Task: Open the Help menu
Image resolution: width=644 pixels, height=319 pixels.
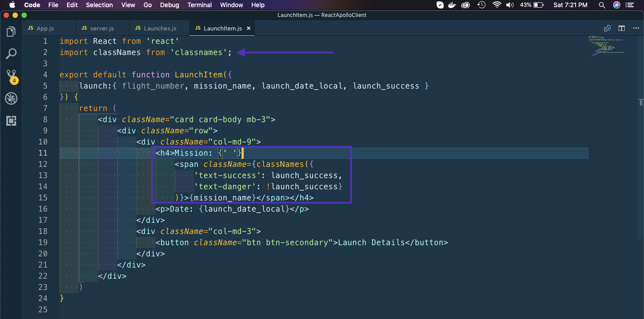Action: click(x=258, y=5)
